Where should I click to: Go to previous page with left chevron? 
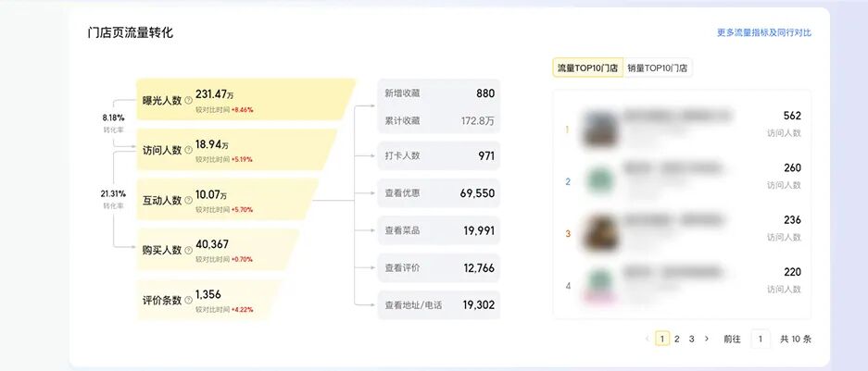[647, 339]
